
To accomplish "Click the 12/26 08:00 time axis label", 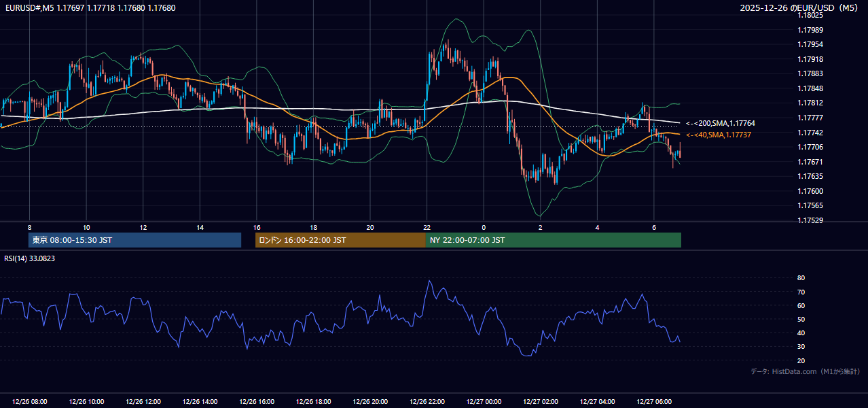I will coord(29,402).
